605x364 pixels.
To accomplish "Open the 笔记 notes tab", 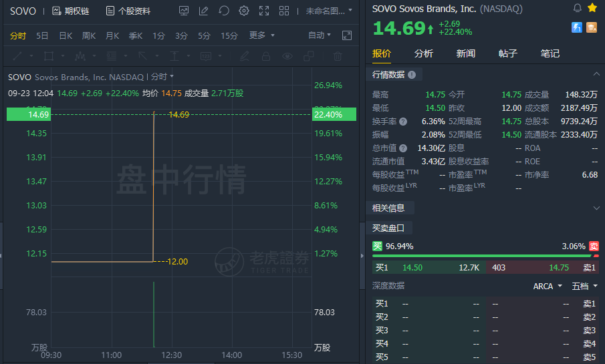I will click(550, 53).
